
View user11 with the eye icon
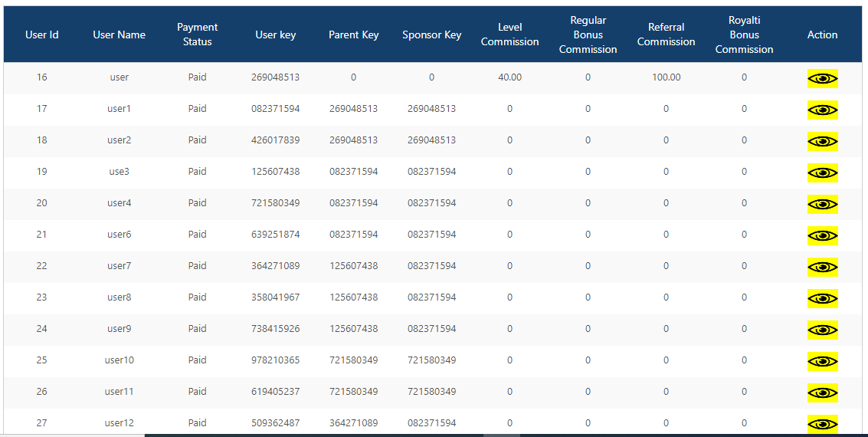pos(822,393)
